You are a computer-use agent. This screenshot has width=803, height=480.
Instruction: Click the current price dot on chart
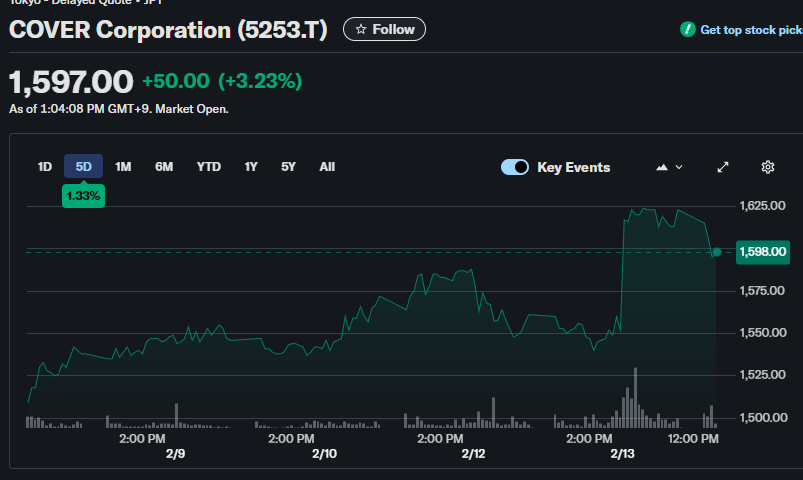coord(717,252)
